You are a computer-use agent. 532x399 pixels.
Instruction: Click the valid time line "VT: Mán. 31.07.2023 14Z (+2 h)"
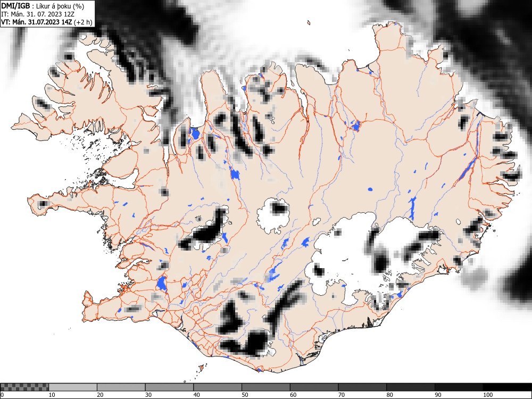click(x=47, y=22)
